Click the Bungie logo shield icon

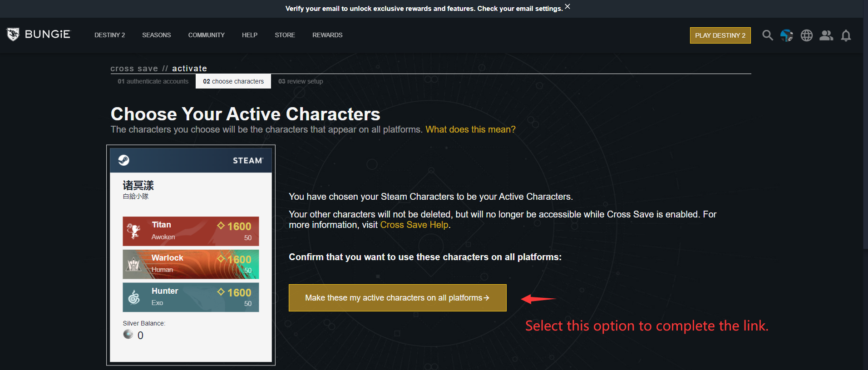(x=13, y=35)
